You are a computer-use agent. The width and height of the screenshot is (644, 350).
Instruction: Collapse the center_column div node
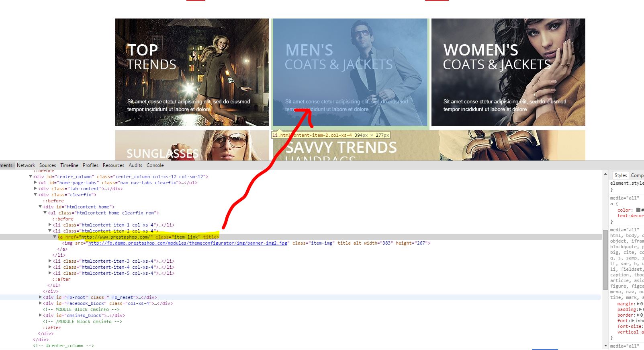click(31, 177)
